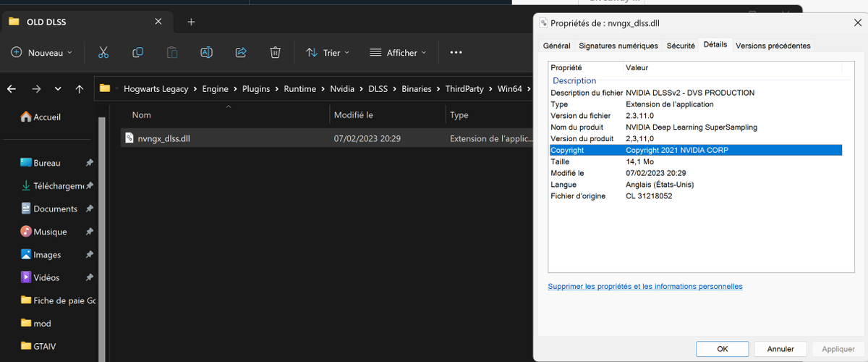Expand chevron after Hogwarts Legacy in path
This screenshot has width=868, height=362.
195,89
